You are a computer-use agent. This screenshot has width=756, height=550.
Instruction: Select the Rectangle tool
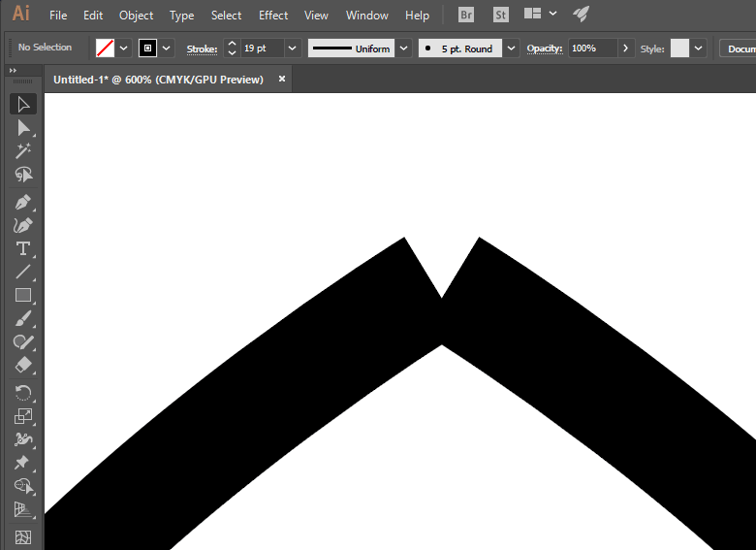click(23, 295)
